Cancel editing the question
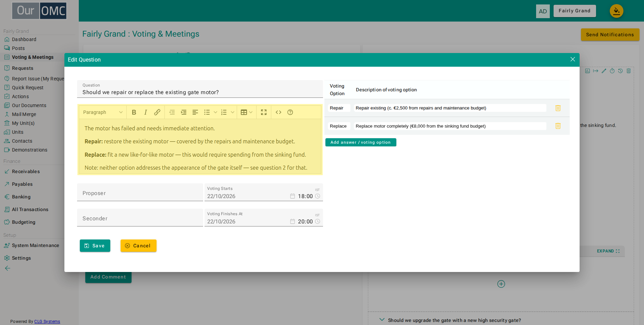 point(138,246)
